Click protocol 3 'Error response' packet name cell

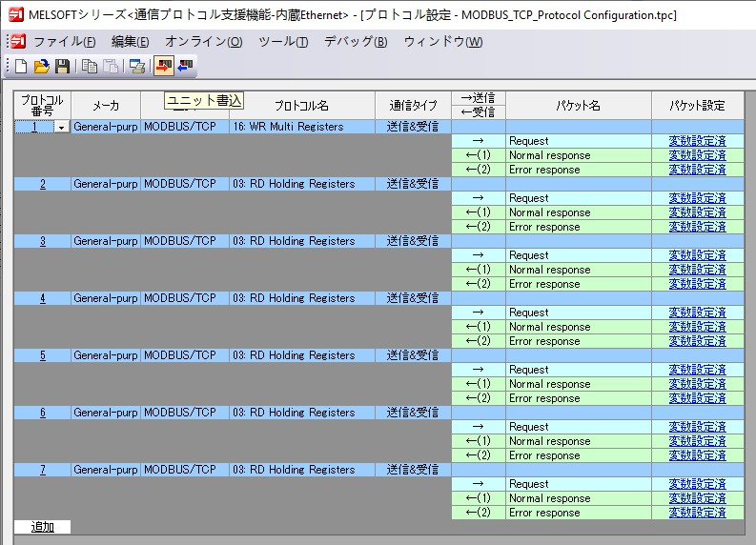coord(579,284)
